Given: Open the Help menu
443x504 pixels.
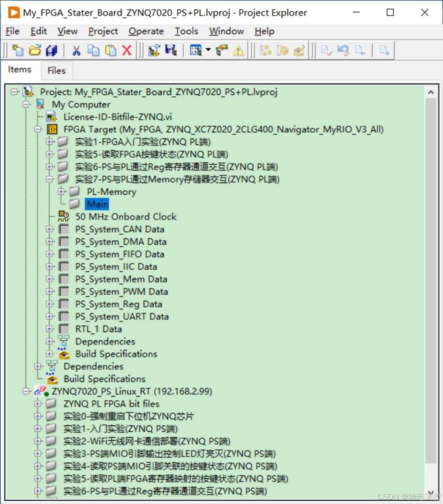Looking at the screenshot, I should 264,31.
